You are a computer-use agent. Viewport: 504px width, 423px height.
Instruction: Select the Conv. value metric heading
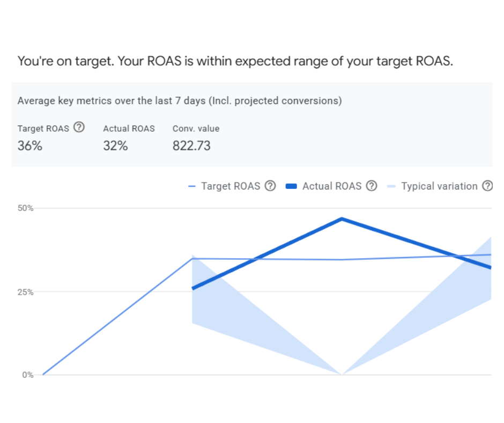click(196, 129)
